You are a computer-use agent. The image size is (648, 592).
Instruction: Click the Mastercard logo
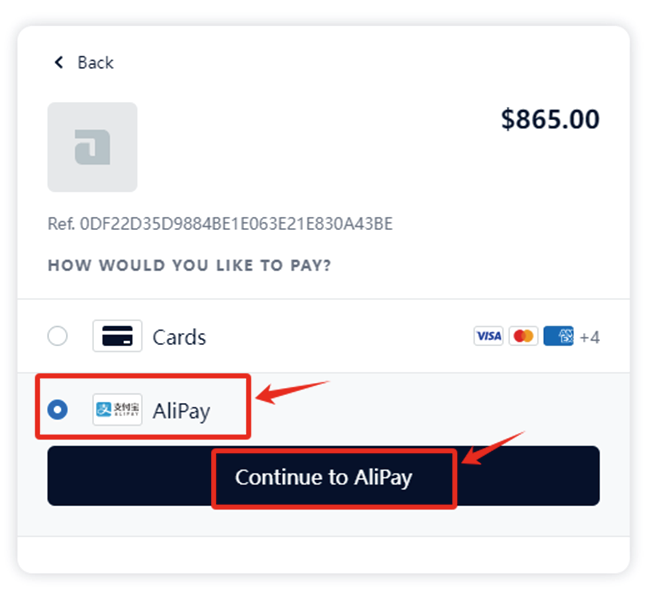pyautogui.click(x=523, y=336)
